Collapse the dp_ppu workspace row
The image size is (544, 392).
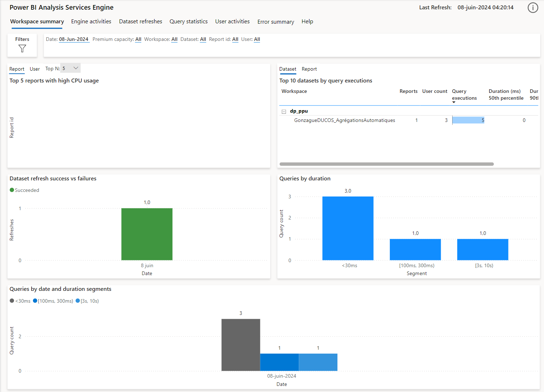tap(284, 112)
